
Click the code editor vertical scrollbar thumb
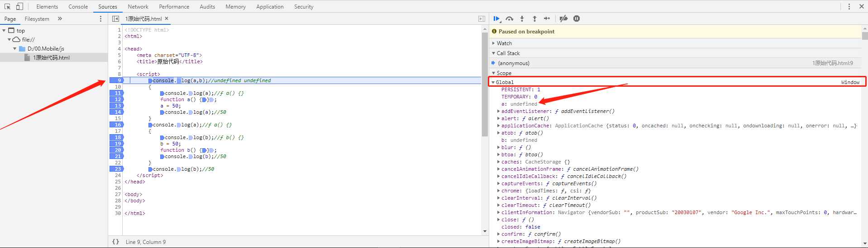[x=485, y=84]
